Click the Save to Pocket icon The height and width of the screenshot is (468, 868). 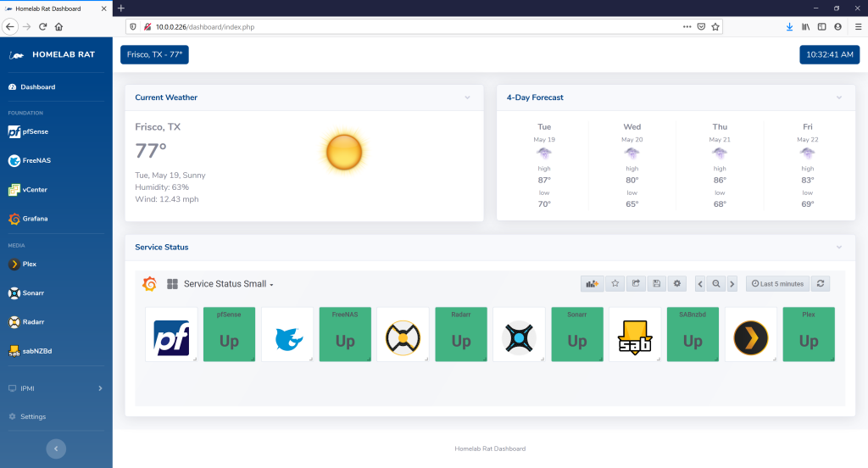coord(701,26)
